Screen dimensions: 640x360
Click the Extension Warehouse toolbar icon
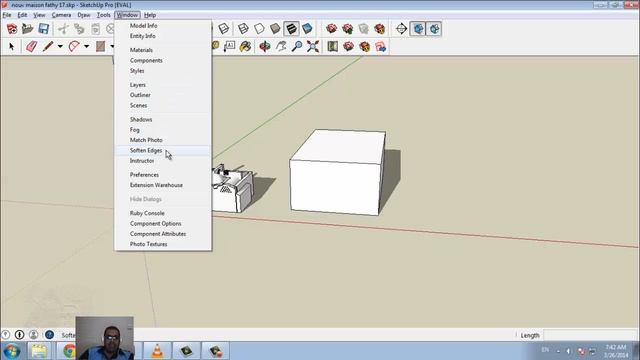pos(364,47)
